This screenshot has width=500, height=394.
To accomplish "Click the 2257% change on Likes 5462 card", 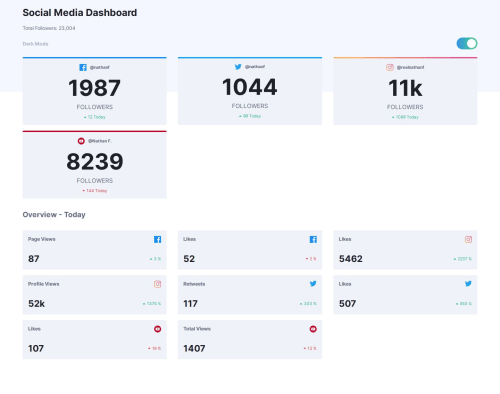I will click(x=463, y=259).
